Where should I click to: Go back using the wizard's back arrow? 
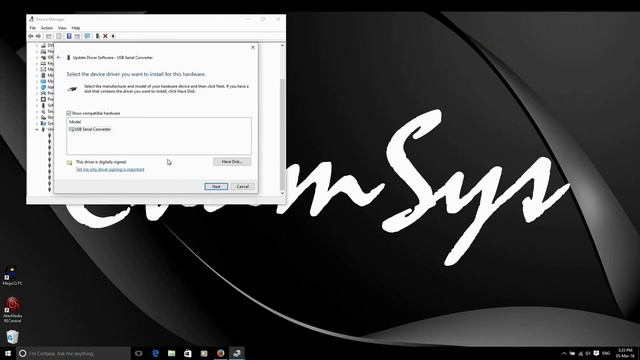[59, 58]
